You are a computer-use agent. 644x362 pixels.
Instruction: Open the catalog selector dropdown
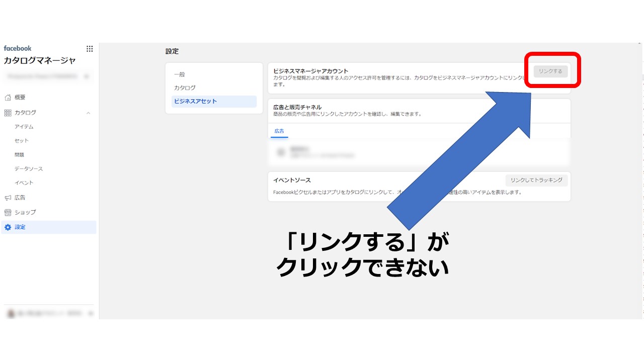click(x=48, y=76)
